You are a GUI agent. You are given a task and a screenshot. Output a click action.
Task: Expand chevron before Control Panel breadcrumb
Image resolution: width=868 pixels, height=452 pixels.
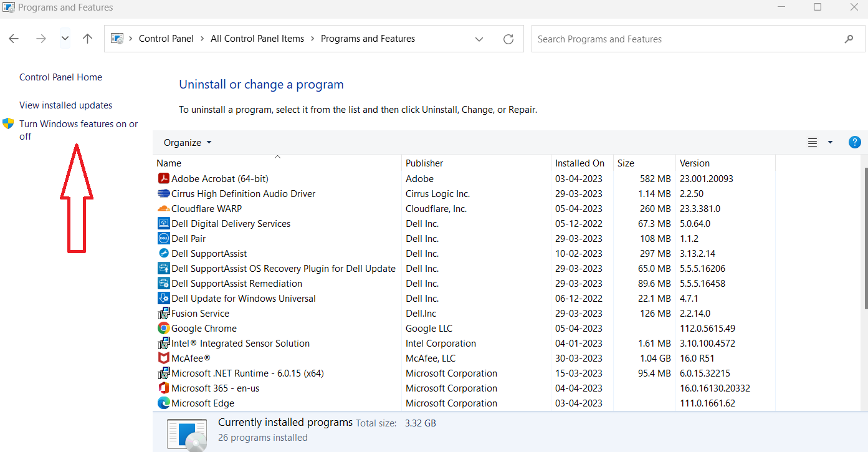(x=131, y=39)
